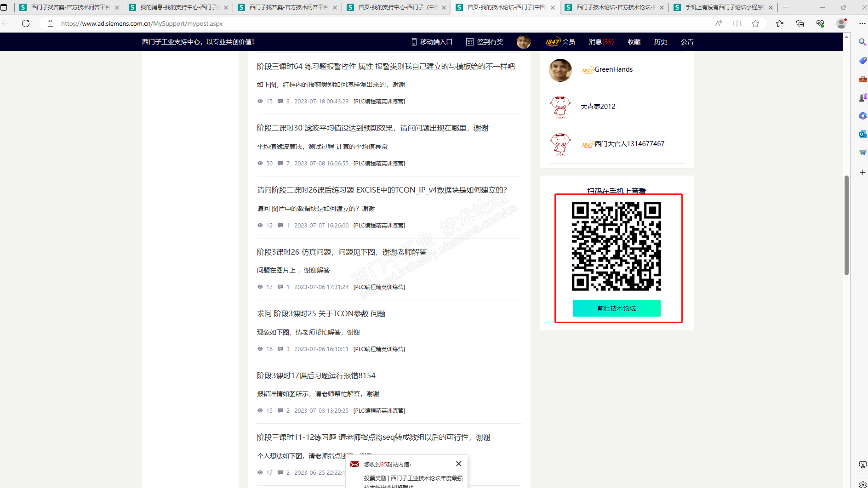Open post 阶段三课时64 练习题报警控件
Screen dimensions: 868x488
click(386, 67)
